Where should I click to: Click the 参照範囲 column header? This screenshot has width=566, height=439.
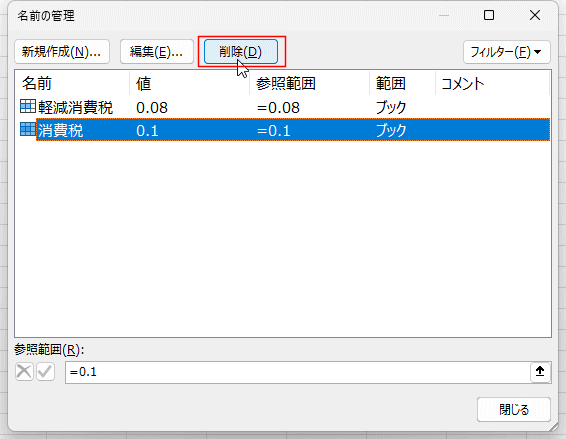click(x=309, y=83)
